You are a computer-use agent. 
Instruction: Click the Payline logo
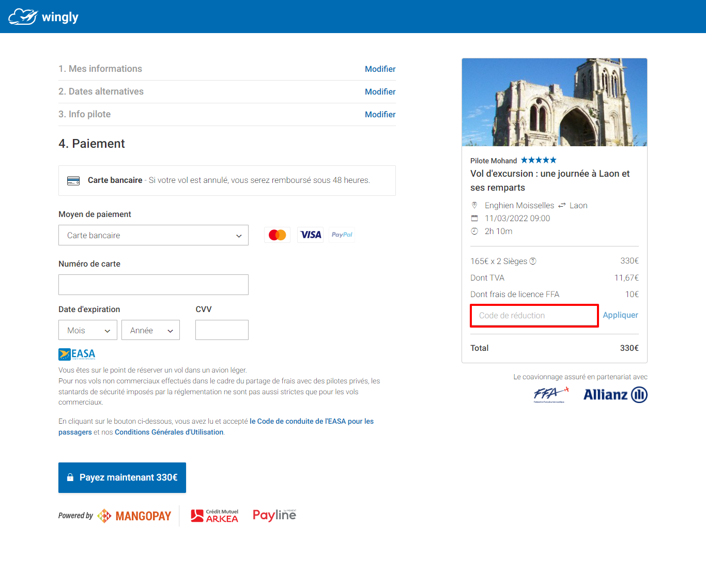coord(274,515)
